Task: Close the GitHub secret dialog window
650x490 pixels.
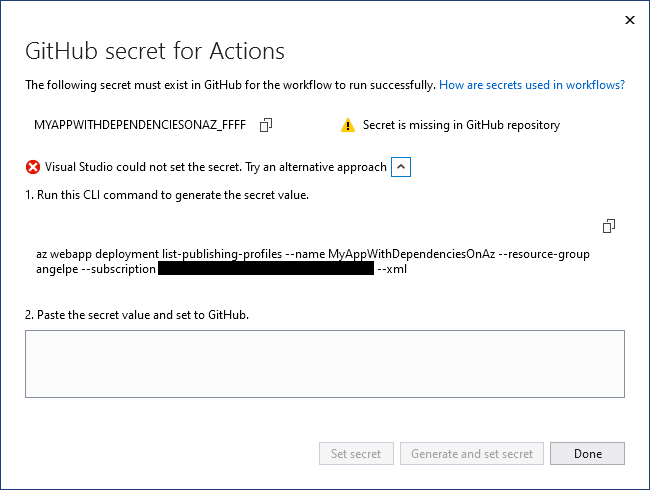Action: [629, 20]
